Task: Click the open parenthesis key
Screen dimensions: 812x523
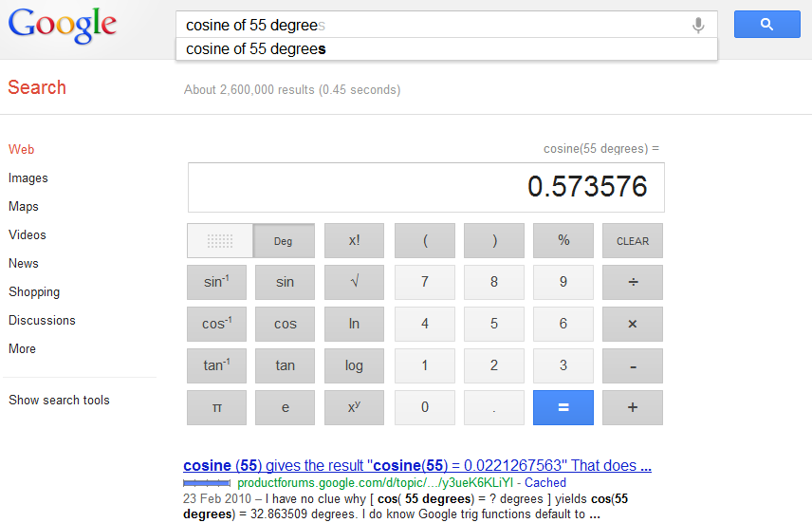Action: (425, 240)
